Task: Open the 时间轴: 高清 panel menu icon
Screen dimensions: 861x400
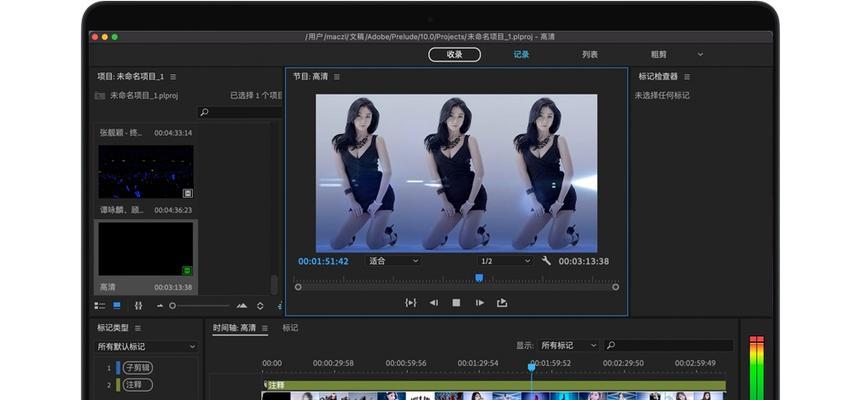Action: coord(265,328)
